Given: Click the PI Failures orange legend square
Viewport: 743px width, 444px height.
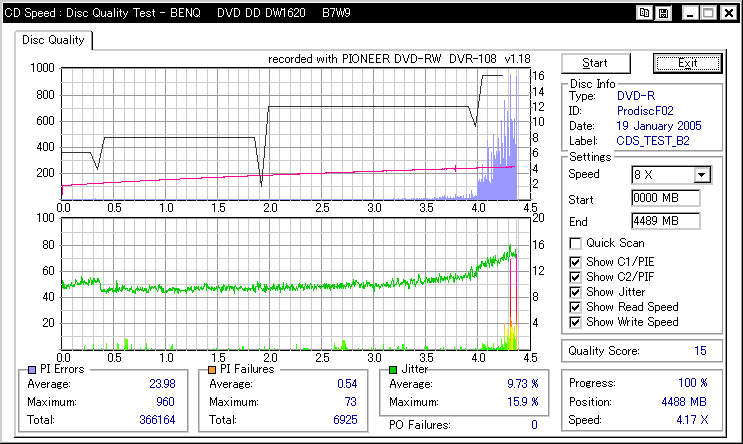Looking at the screenshot, I should click(x=212, y=369).
